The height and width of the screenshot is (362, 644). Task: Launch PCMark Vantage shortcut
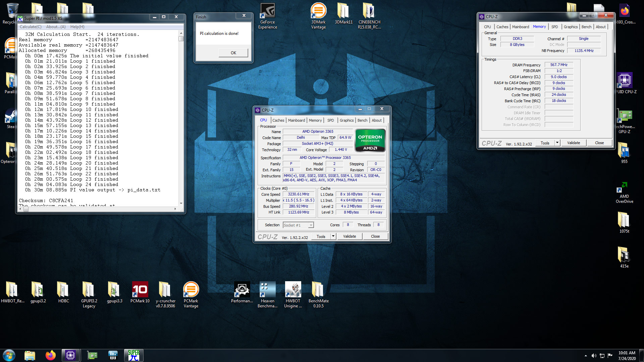coord(191,295)
